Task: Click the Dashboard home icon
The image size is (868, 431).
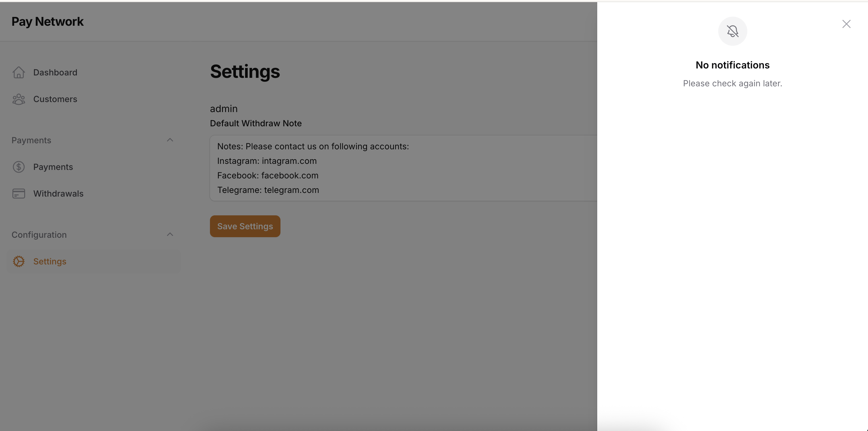Action: tap(18, 72)
